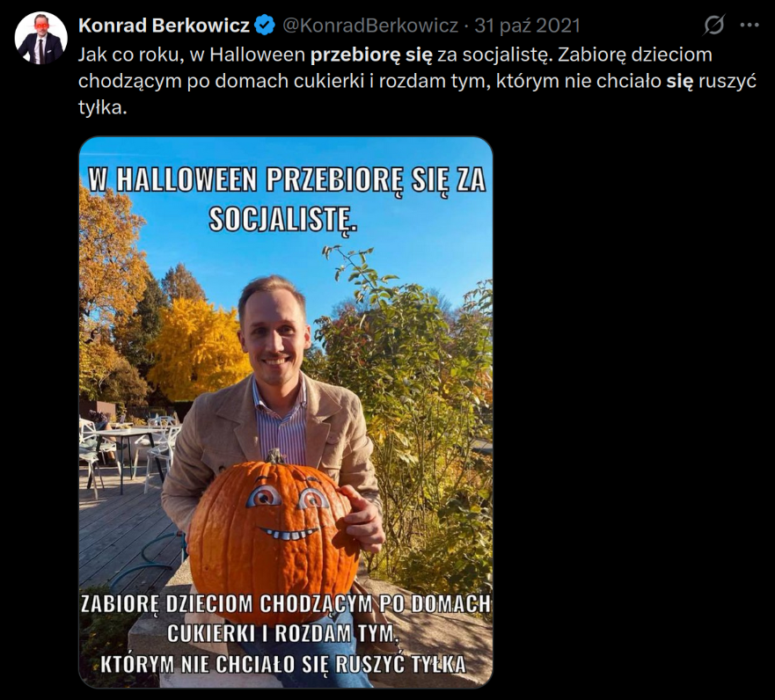
Task: Click the word "Halloween" in the tweet text
Action: (257, 55)
